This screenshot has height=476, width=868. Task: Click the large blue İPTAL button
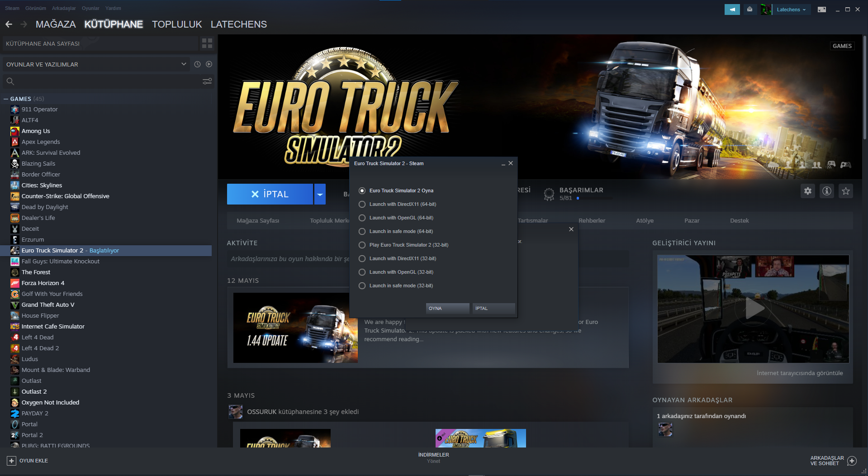tap(270, 194)
